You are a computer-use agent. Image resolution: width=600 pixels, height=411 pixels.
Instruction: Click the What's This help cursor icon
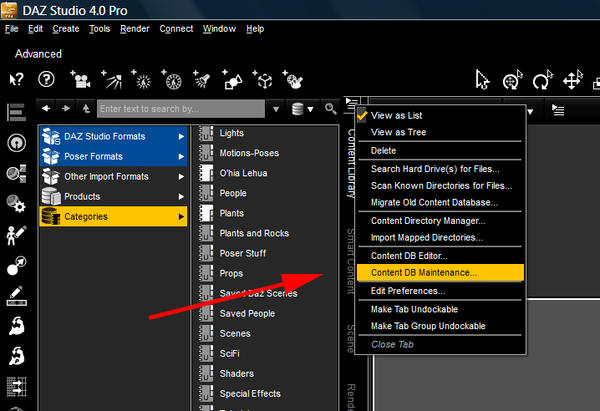(x=16, y=80)
